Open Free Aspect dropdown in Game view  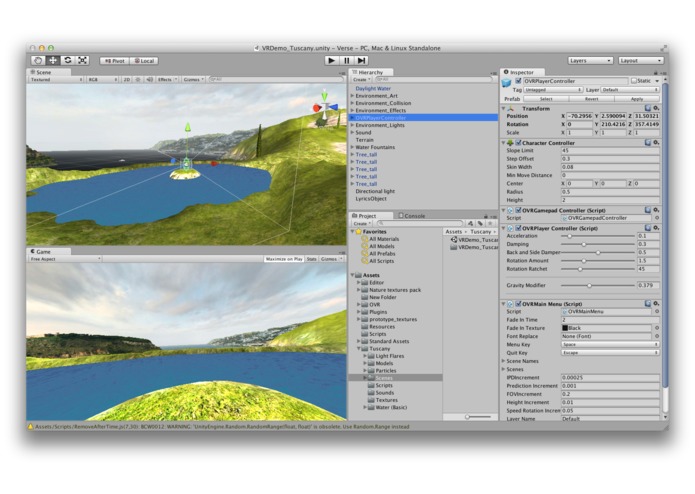[x=65, y=259]
